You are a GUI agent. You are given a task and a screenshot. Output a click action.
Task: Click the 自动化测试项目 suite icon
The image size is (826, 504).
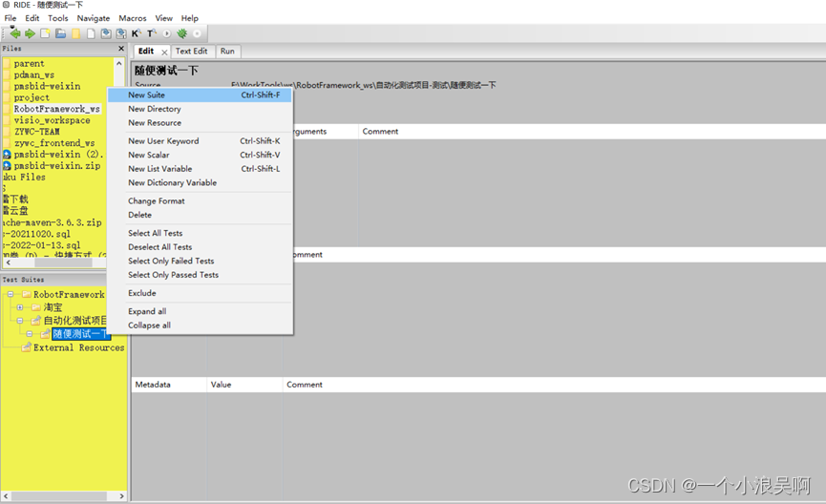36,320
